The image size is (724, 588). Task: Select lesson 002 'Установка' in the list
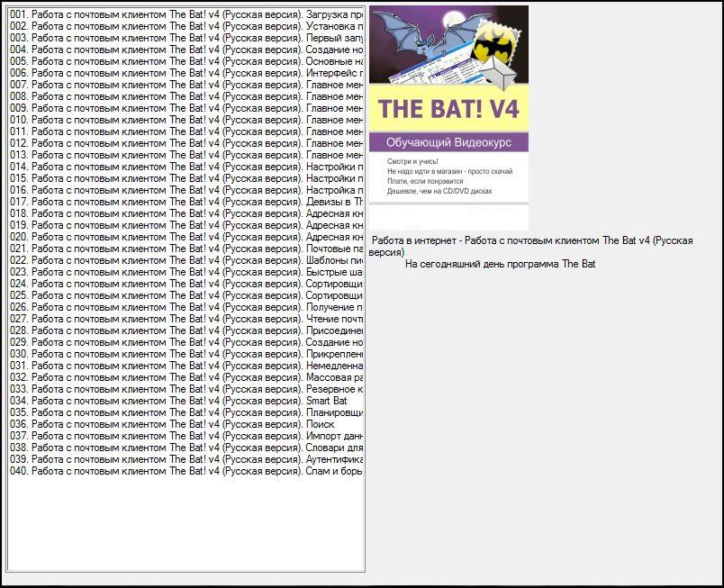pos(186,26)
